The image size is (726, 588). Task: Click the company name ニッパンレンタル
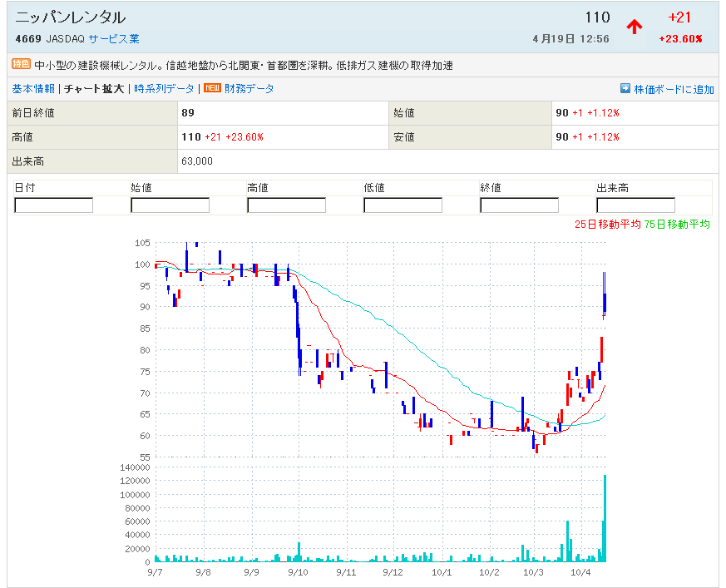click(x=71, y=17)
